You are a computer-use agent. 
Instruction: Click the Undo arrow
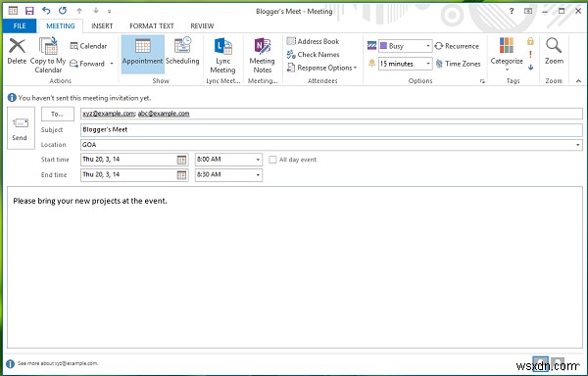tap(46, 11)
